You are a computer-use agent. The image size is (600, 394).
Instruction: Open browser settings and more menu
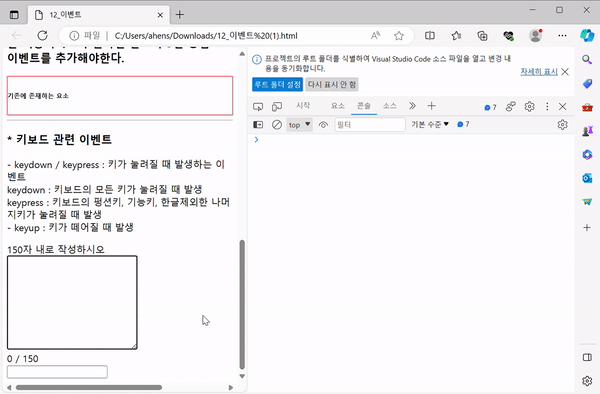tap(562, 36)
